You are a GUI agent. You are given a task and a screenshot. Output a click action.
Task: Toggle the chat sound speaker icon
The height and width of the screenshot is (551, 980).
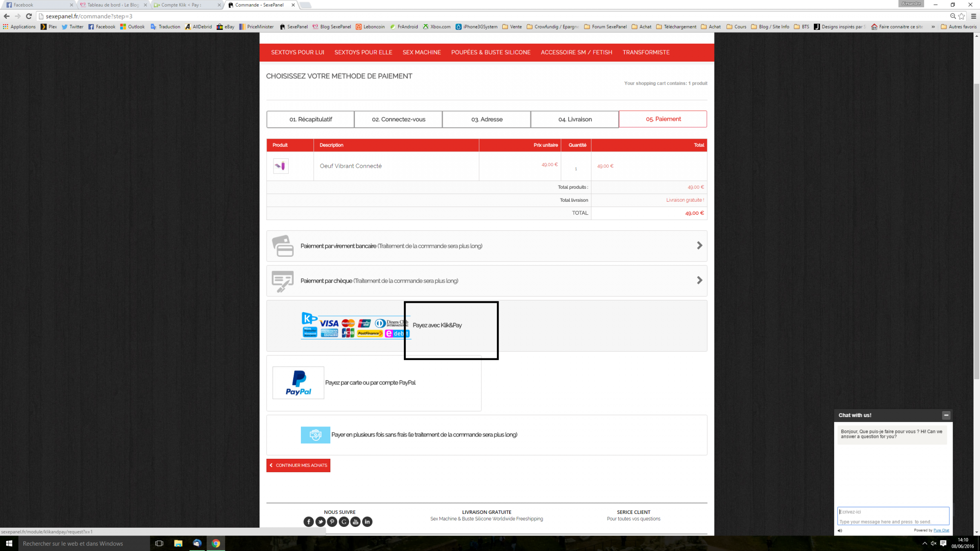point(840,531)
